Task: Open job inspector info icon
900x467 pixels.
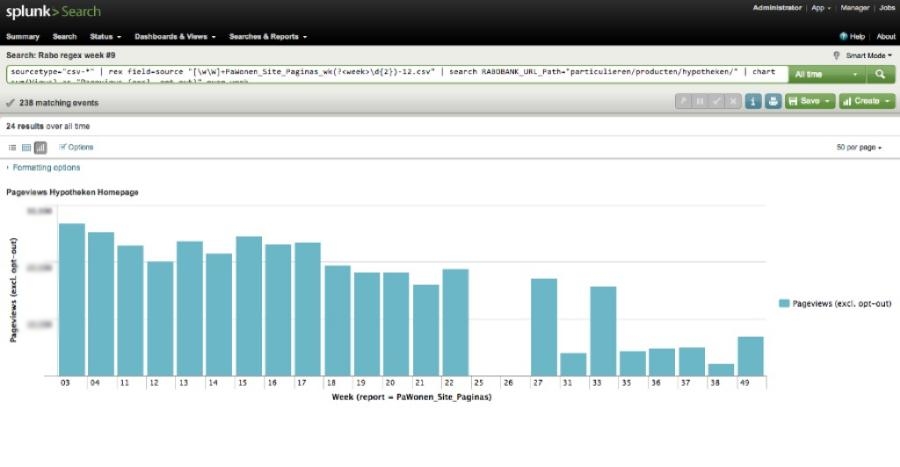Action: click(x=752, y=102)
